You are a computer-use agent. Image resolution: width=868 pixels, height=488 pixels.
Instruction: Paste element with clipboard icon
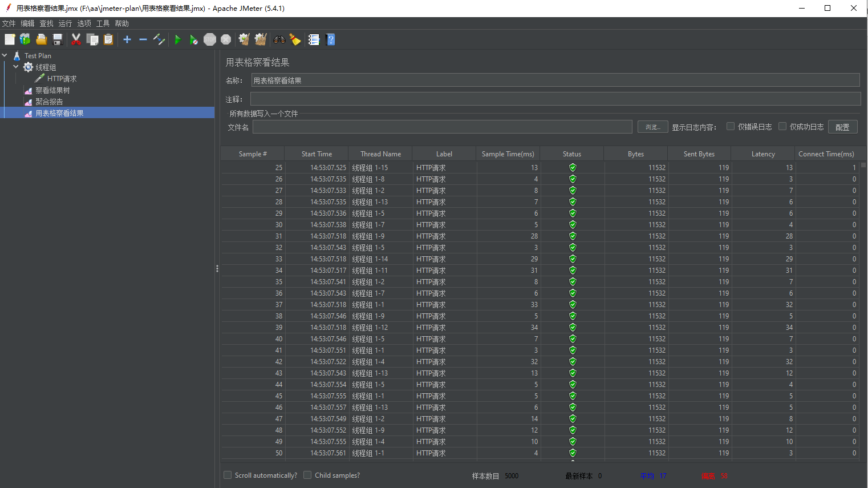coord(108,39)
